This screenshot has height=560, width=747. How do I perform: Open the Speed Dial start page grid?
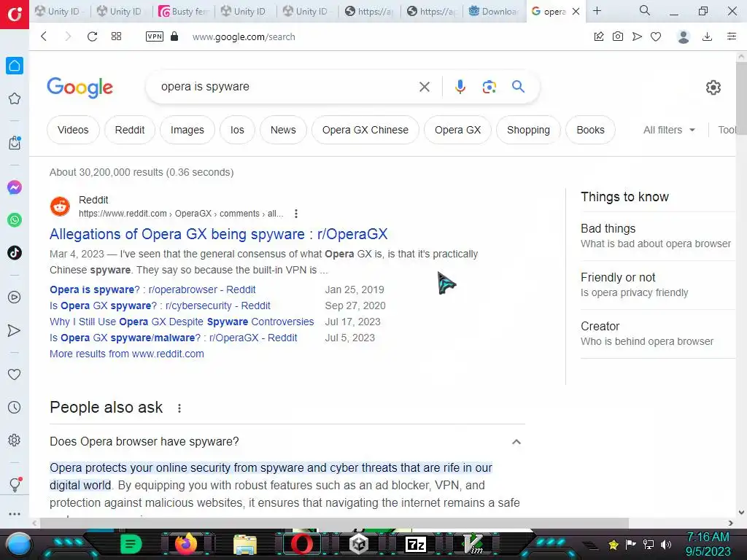(116, 36)
